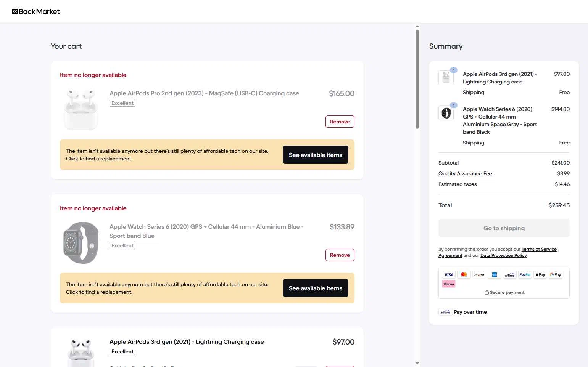Click quantity badge on AirPods summary thumbnail

tap(454, 70)
